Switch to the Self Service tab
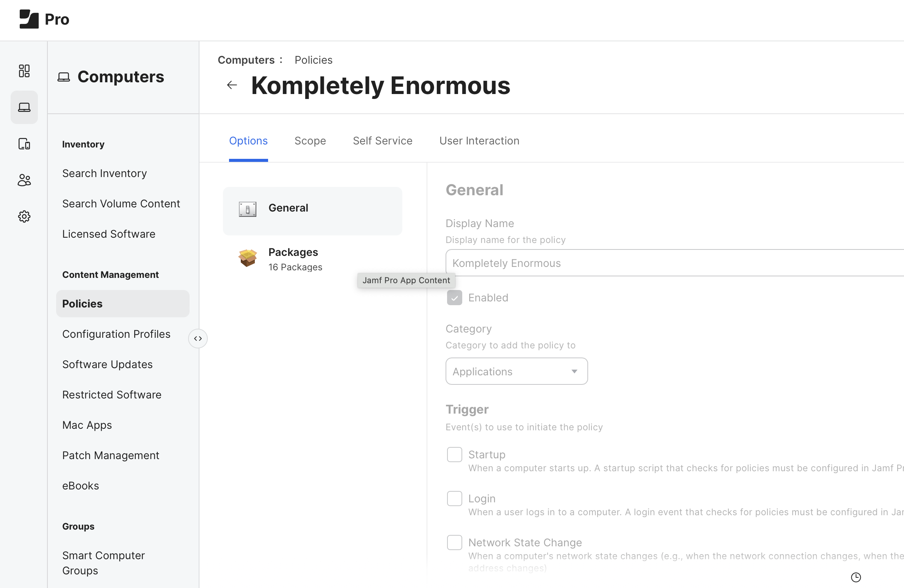This screenshot has height=588, width=904. point(382,141)
